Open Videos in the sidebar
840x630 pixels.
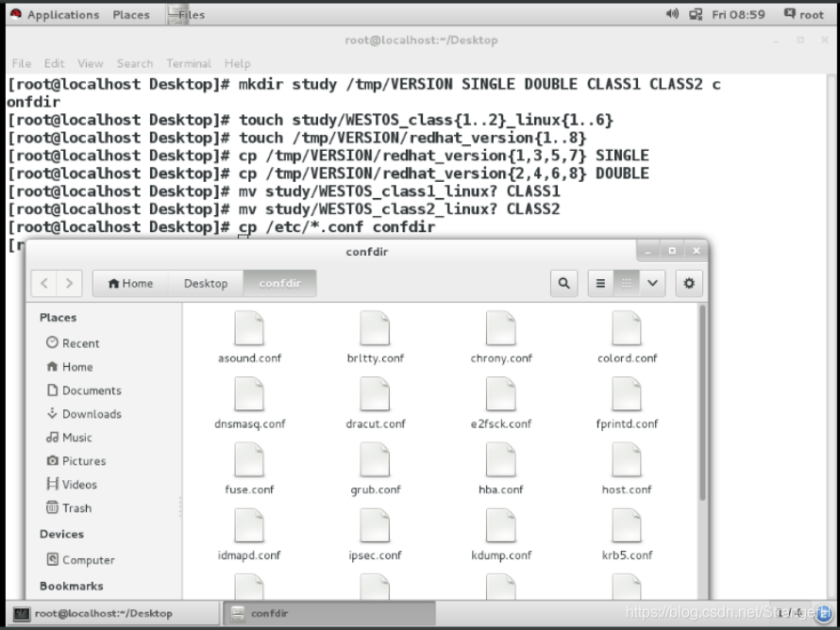[x=72, y=485]
